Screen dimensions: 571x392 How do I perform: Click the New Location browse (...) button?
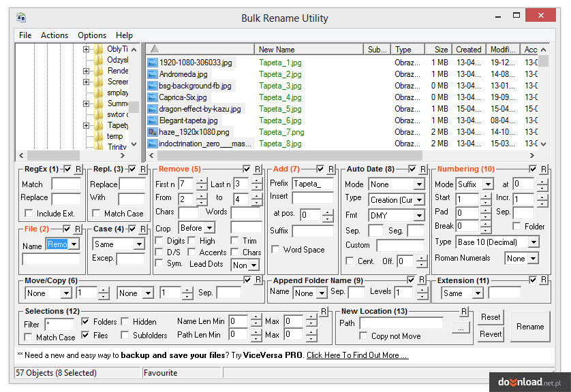[461, 328]
